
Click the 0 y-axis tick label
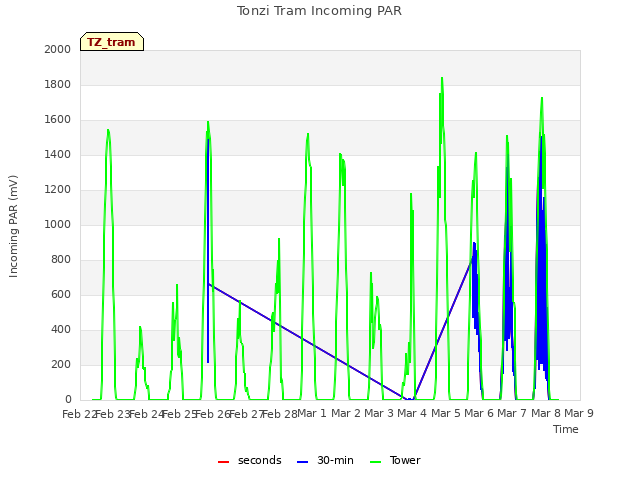point(68,400)
